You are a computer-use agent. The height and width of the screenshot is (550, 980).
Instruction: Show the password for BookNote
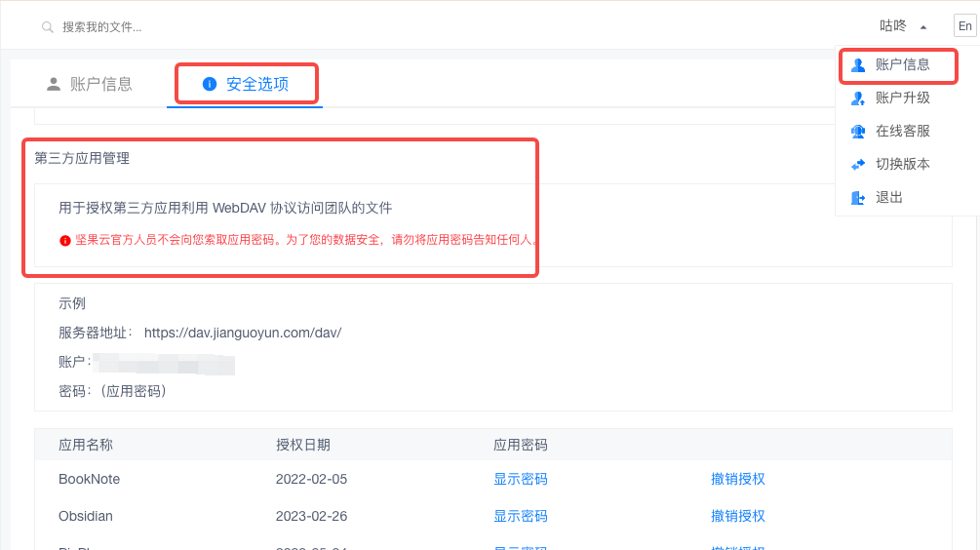coord(520,479)
